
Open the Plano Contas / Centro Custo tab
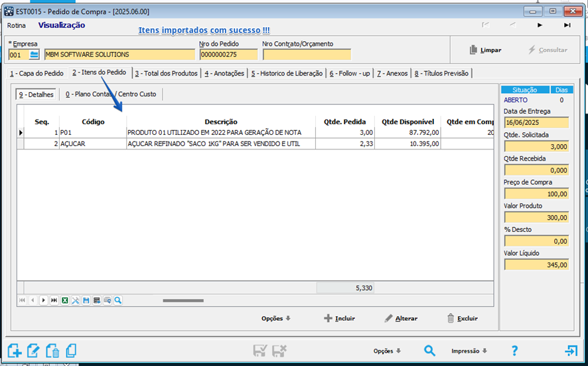click(x=111, y=94)
